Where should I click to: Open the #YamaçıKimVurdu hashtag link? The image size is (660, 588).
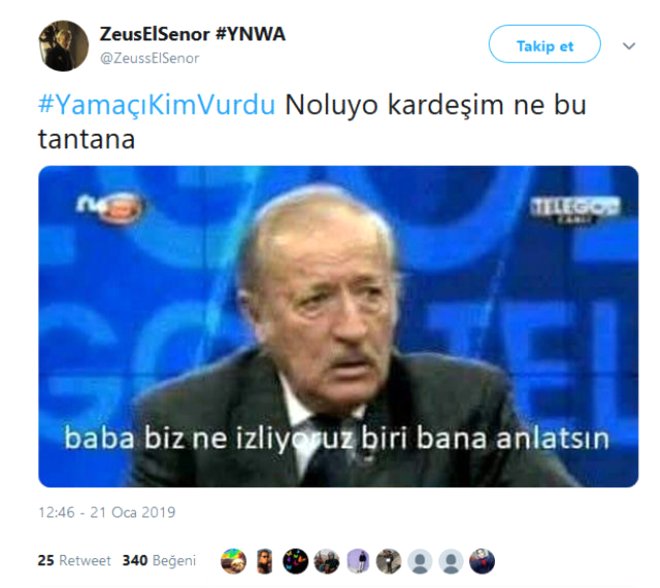tap(157, 104)
